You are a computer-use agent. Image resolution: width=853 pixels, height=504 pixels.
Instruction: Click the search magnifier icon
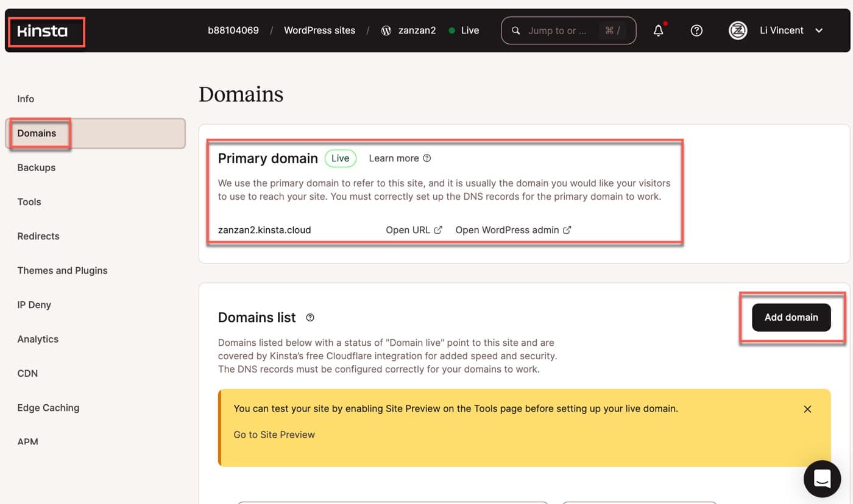pos(515,30)
